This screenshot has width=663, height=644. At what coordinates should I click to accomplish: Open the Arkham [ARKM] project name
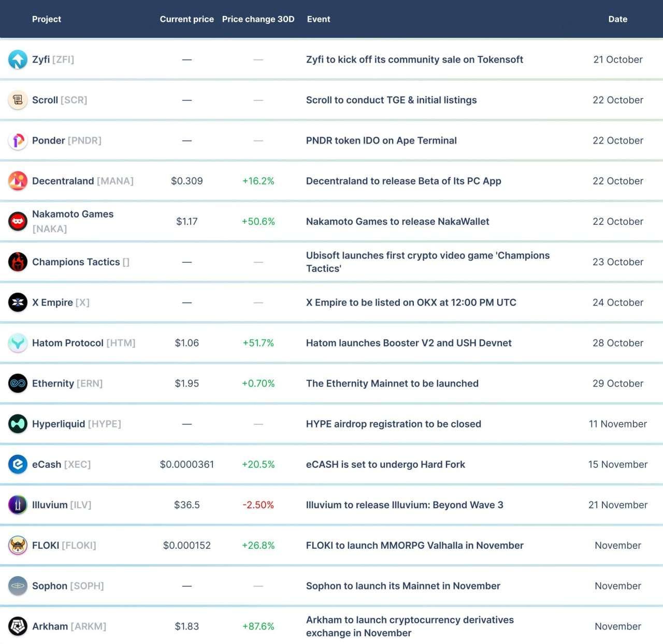pyautogui.click(x=69, y=626)
